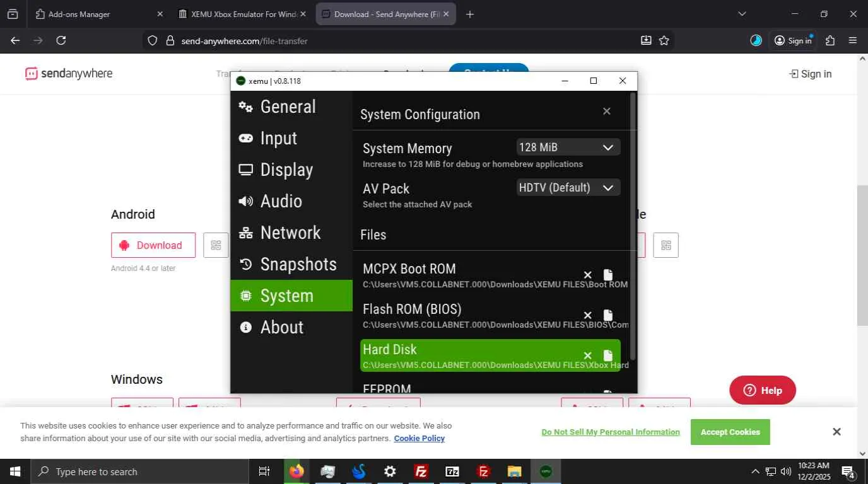Close the Download - Send Anywhere tab
868x484 pixels.
coord(447,14)
